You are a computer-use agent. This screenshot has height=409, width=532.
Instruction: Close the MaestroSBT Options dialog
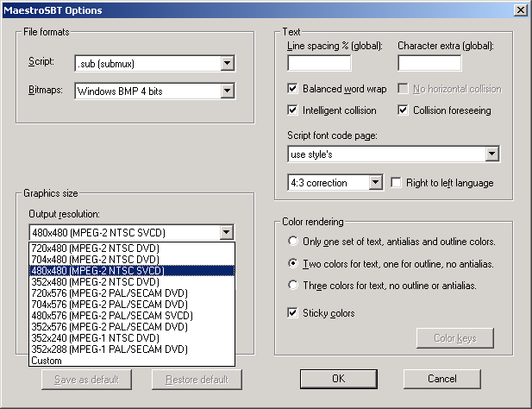(520, 10)
